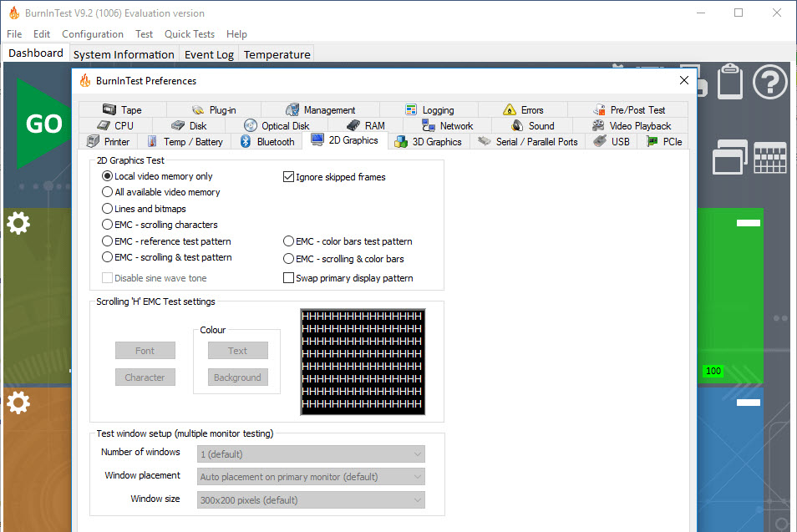Click the Bluetooth tab logo icon

coord(246,141)
